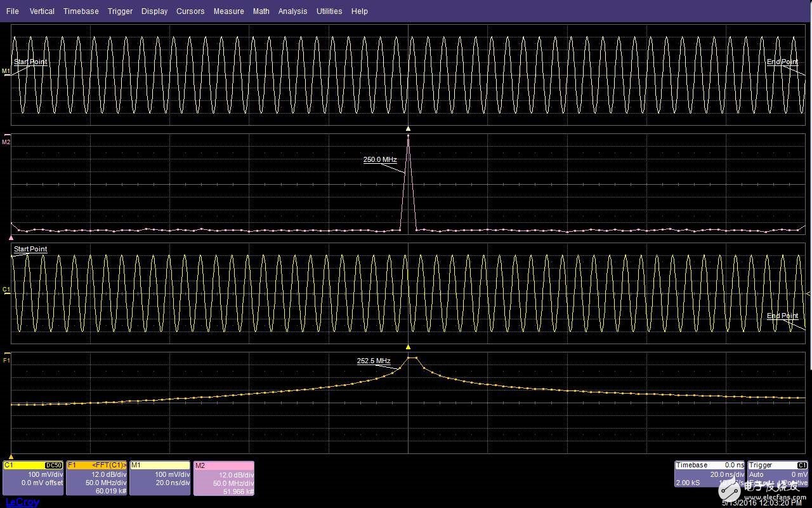
Task: Click the 250.0 MHz peak label
Action: pos(380,160)
